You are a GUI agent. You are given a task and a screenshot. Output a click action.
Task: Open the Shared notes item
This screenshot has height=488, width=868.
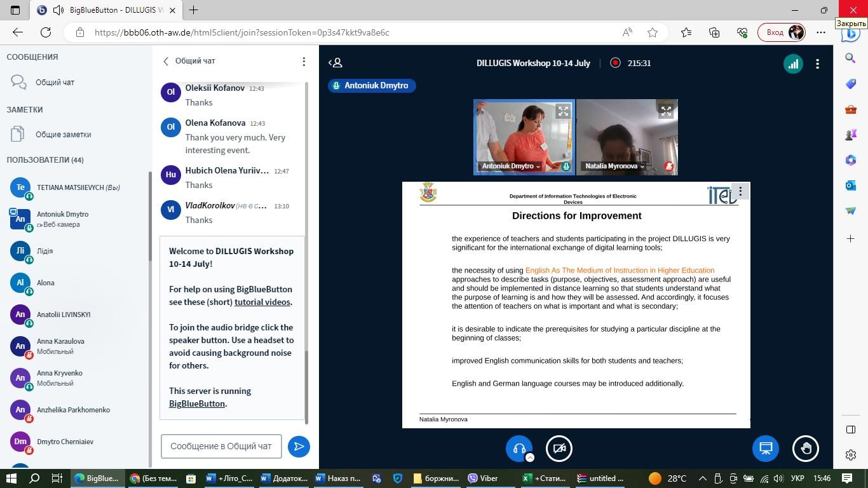coord(63,134)
